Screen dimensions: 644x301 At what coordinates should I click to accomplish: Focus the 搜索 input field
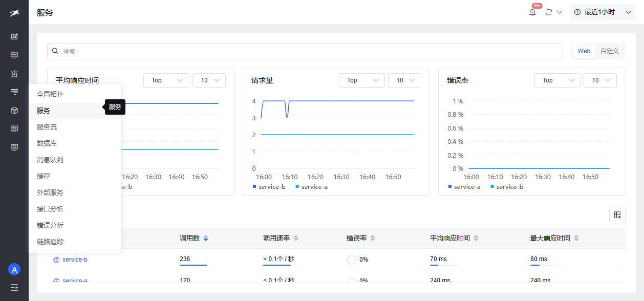(x=305, y=51)
